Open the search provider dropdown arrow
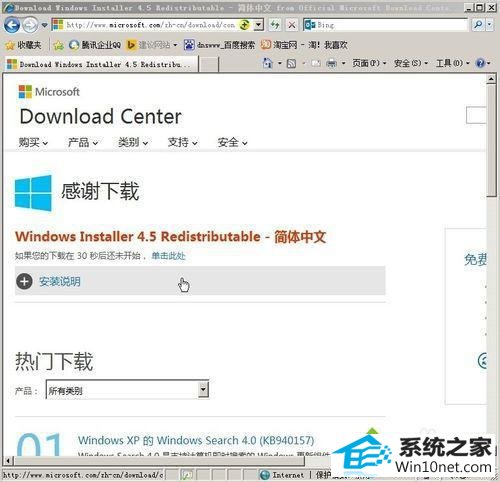 tap(489, 25)
